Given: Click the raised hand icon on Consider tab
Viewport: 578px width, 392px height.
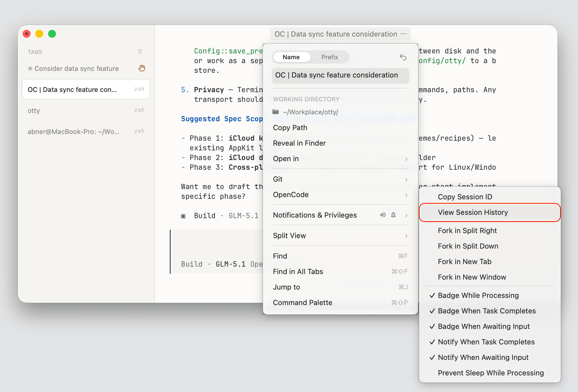Looking at the screenshot, I should [142, 68].
